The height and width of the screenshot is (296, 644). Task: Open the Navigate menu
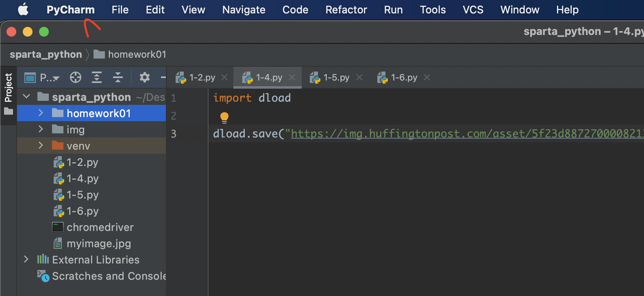[244, 9]
